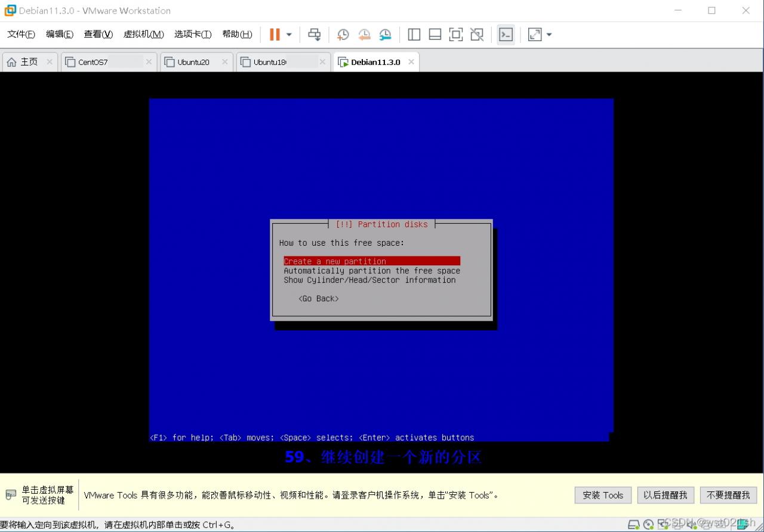Take a snapshot of this virtual machine
Image resolution: width=764 pixels, height=532 pixels.
coord(343,35)
